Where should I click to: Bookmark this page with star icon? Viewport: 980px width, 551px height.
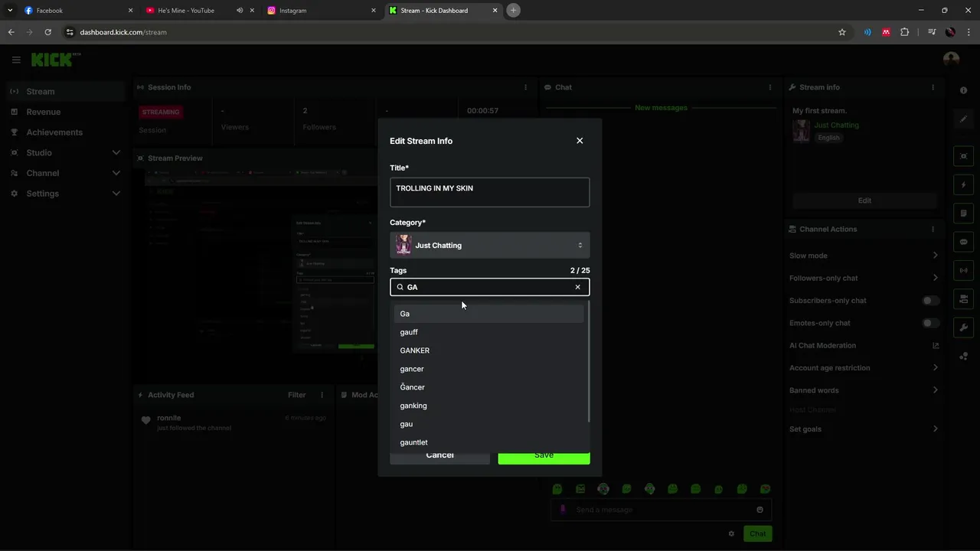point(842,32)
